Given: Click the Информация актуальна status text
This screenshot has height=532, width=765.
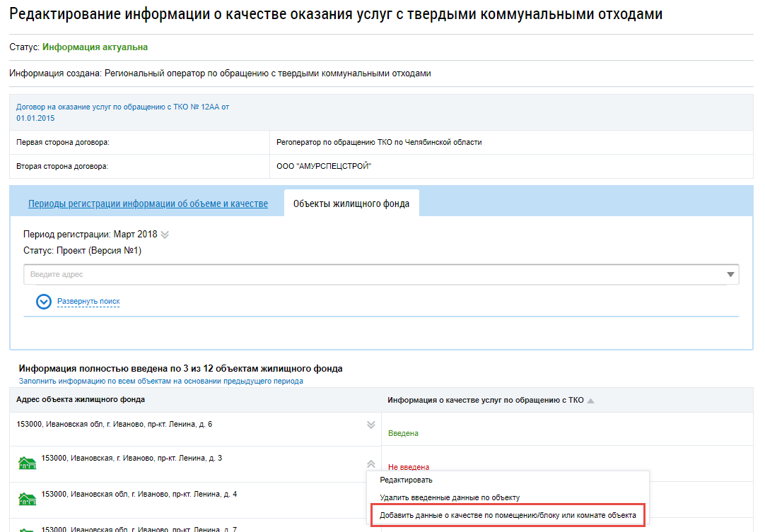Looking at the screenshot, I should coord(95,47).
